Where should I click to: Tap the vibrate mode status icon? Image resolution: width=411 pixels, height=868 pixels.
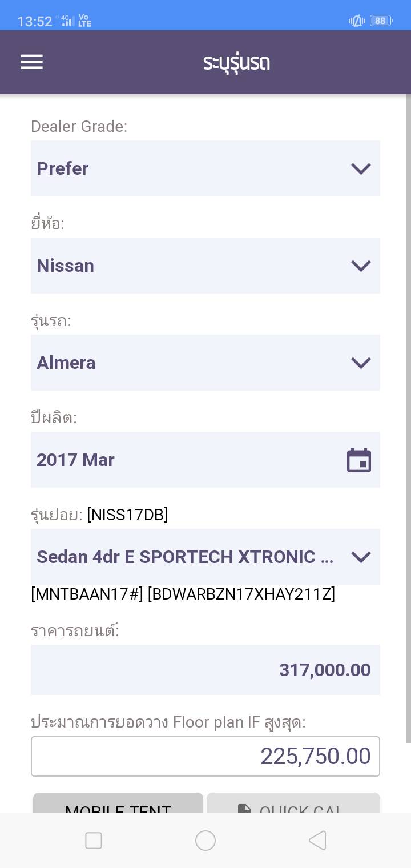click(357, 21)
